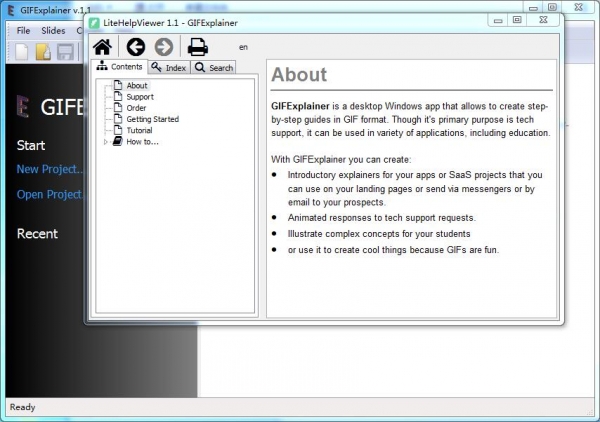Click the Home icon in help viewer

[101, 46]
